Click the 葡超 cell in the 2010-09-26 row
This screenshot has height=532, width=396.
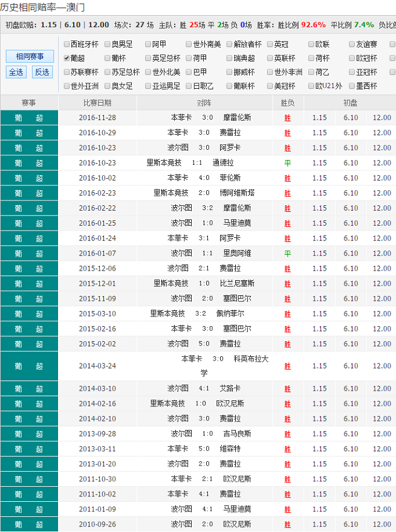tap(29, 524)
